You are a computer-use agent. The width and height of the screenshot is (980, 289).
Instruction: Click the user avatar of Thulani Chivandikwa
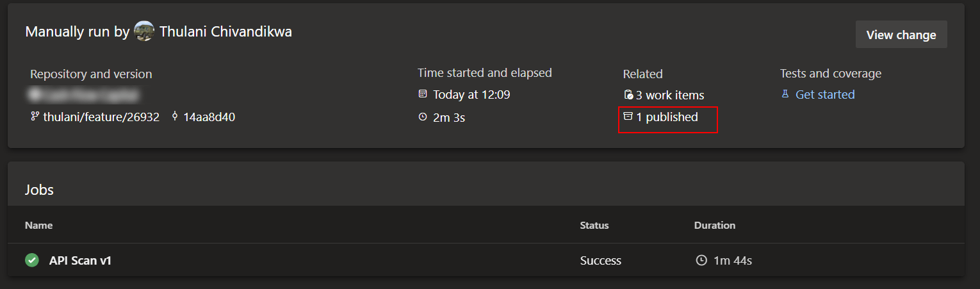click(x=144, y=31)
